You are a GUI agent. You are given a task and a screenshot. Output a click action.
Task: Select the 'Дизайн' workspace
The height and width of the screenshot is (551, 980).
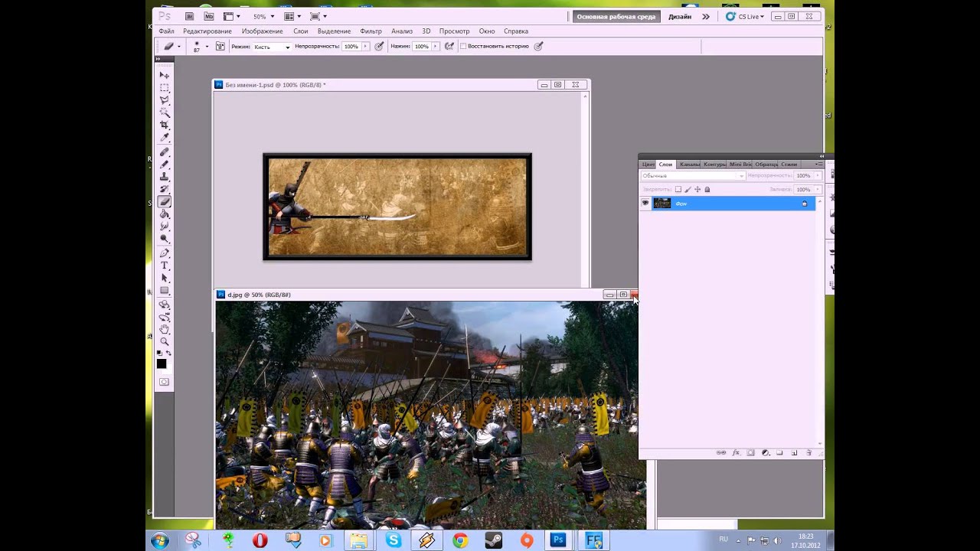click(680, 16)
